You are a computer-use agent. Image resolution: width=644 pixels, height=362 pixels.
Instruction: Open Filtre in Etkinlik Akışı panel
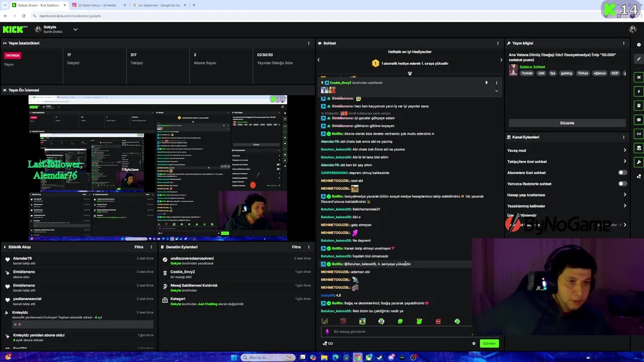click(x=139, y=247)
